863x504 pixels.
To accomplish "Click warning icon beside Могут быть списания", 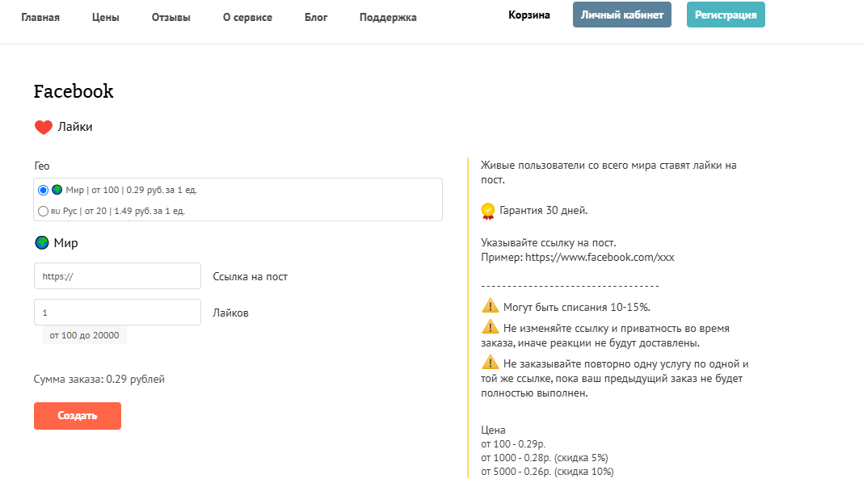I will 490,305.
